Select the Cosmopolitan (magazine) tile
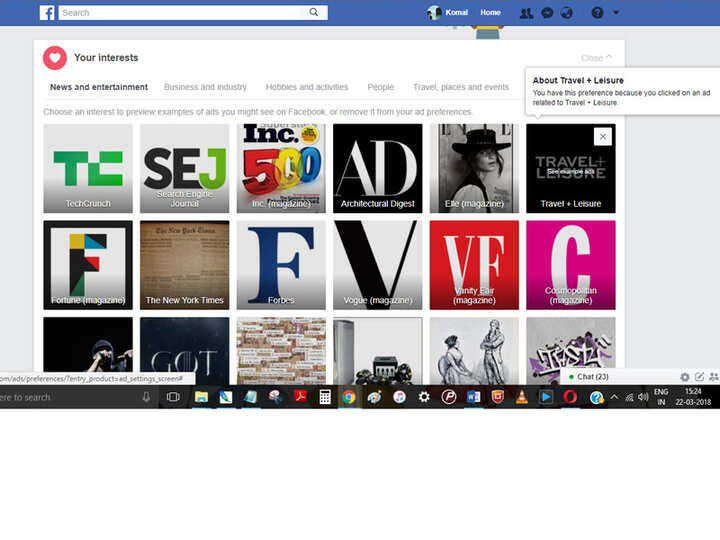This screenshot has width=720, height=540. (x=571, y=265)
